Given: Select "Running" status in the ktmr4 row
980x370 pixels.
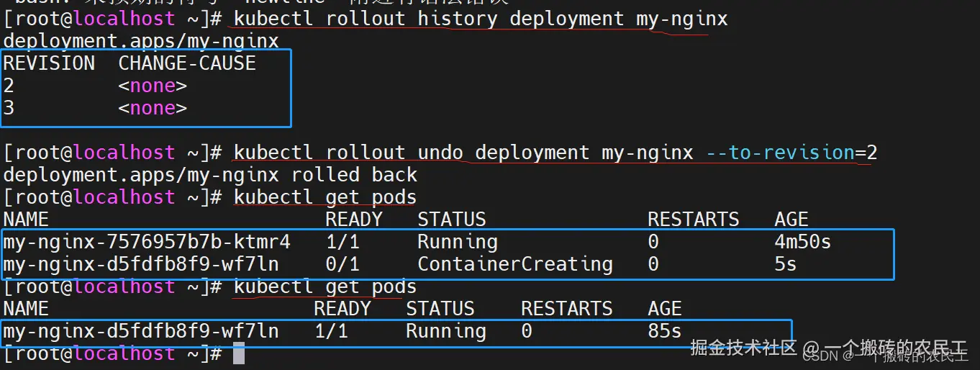Looking at the screenshot, I should 458,242.
